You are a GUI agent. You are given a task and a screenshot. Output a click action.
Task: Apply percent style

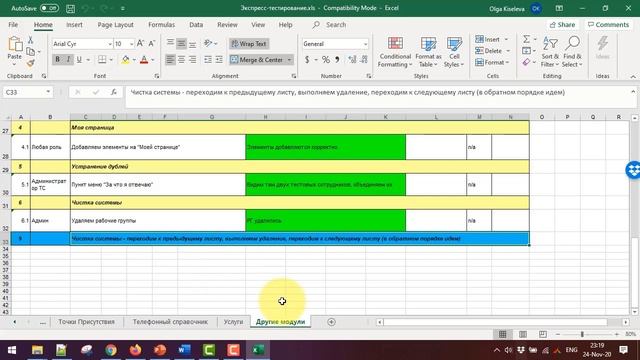tap(326, 60)
